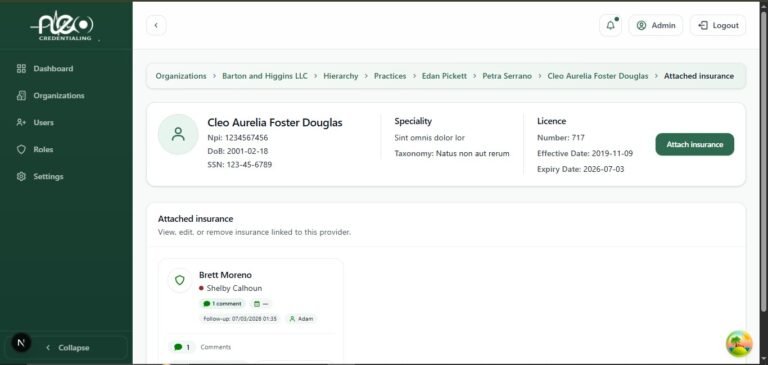The image size is (768, 365).
Task: Click the page vertical scrollbar
Action: click(x=764, y=162)
